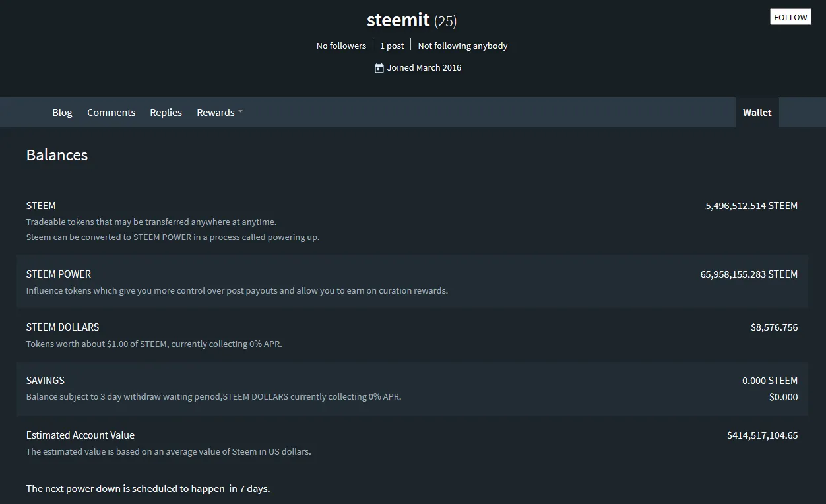Click the 0.000 STEEM savings balance

[x=770, y=381]
